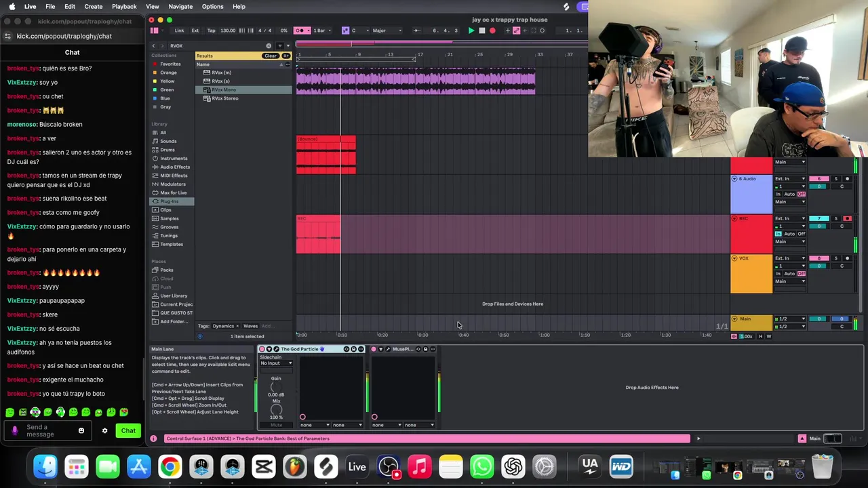Collapse the REC track with its arrow
868x488 pixels.
click(734, 218)
